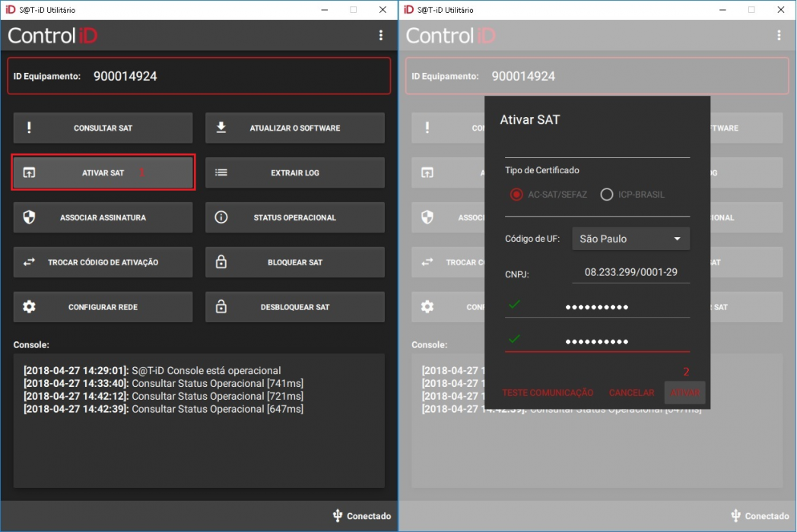Open the Código de UF São Paulo dropdown
797x532 pixels.
tap(630, 239)
